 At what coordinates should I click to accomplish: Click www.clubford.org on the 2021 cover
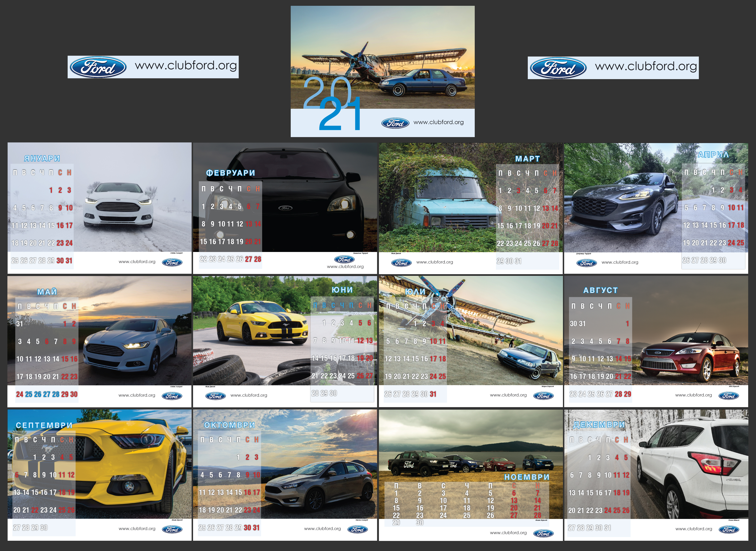coord(438,122)
